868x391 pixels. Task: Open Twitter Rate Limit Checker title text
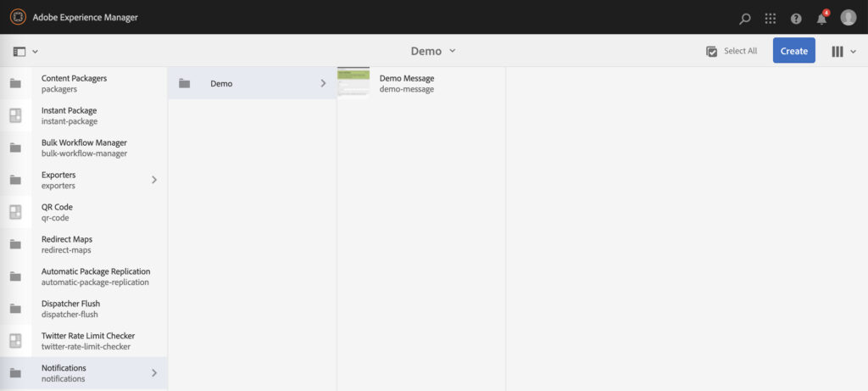88,336
